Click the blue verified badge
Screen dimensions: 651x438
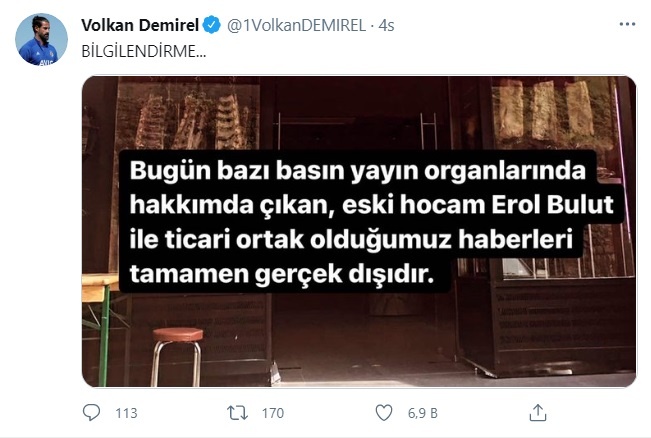coord(212,25)
